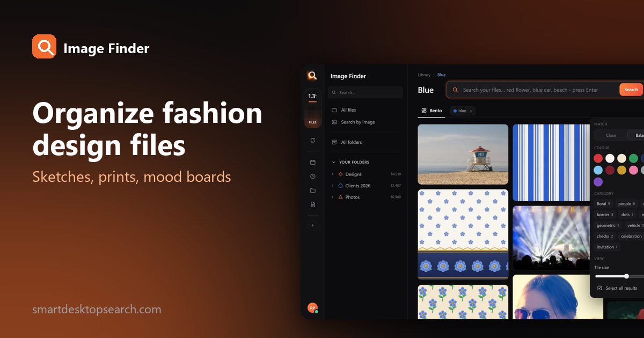Click the magnifier icon in sidebar Search field
Screen dimensions: 644x338
pyautogui.click(x=334, y=93)
